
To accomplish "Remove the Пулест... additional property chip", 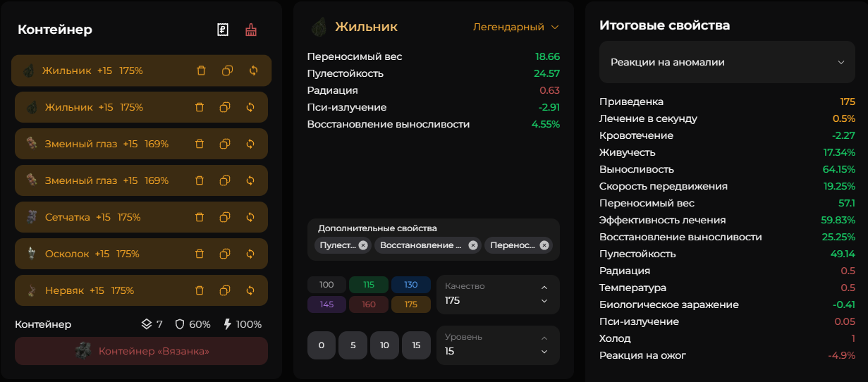I will (363, 245).
